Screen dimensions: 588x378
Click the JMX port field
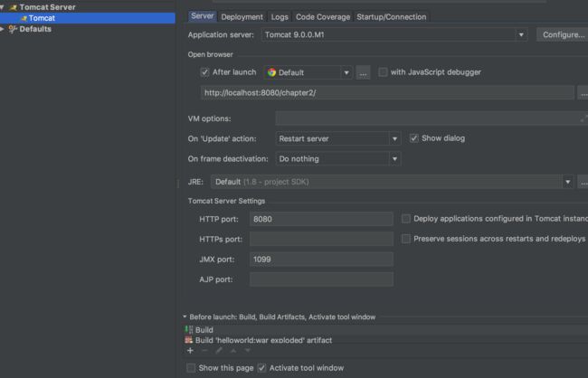click(x=321, y=260)
